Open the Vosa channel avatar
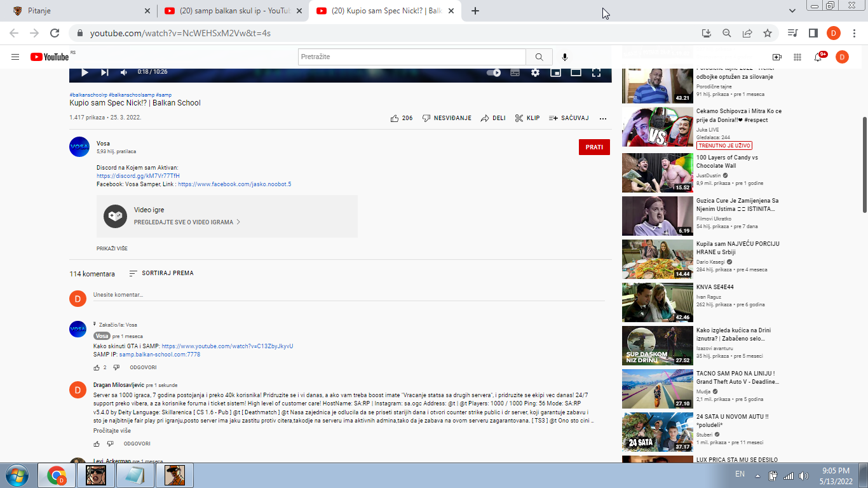868x488 pixels. pyautogui.click(x=79, y=147)
